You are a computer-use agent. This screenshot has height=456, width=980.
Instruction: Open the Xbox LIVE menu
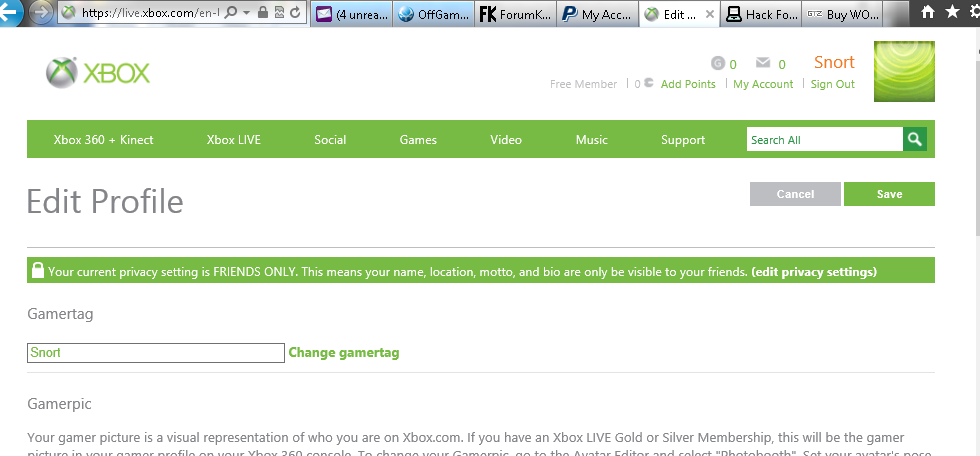tap(234, 140)
